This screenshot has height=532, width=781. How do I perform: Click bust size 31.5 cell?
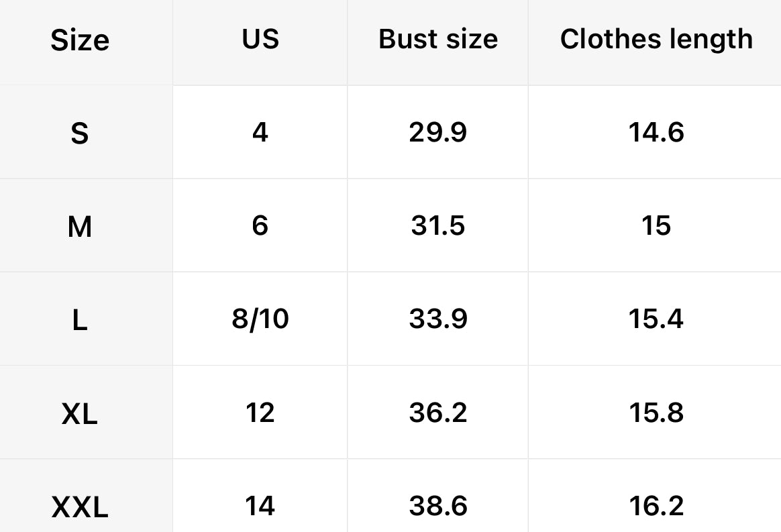(x=438, y=225)
